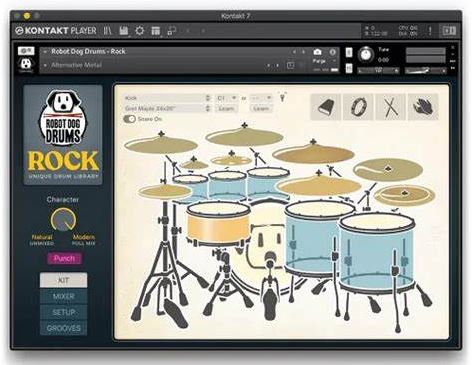The width and height of the screenshot is (472, 365).
Task: Open the C1 note dropdown
Action: 226,98
